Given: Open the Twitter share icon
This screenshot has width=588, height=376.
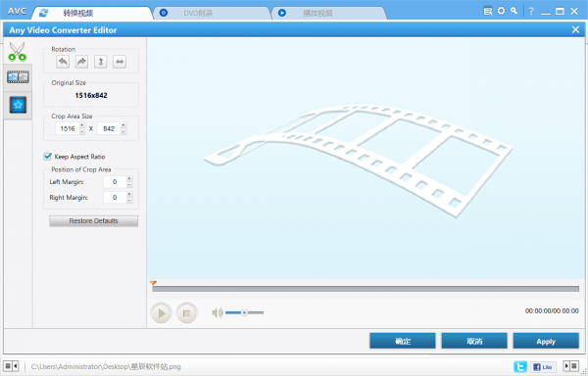Looking at the screenshot, I should [x=520, y=366].
